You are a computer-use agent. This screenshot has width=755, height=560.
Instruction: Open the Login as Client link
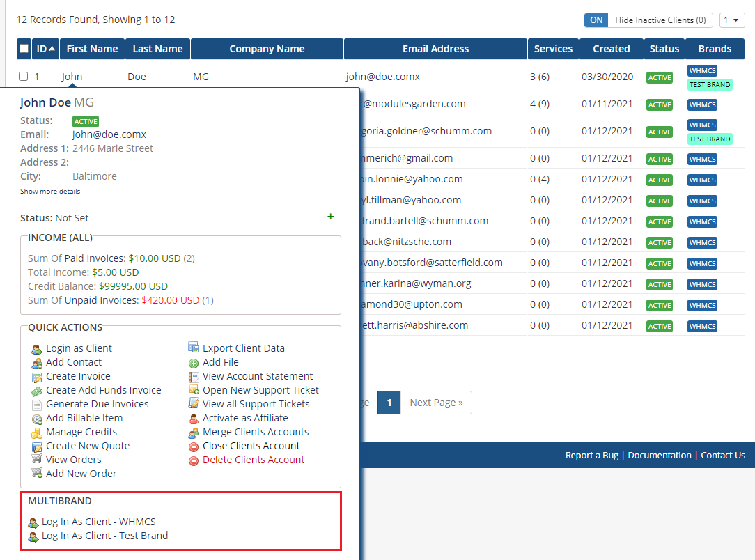[x=79, y=348]
